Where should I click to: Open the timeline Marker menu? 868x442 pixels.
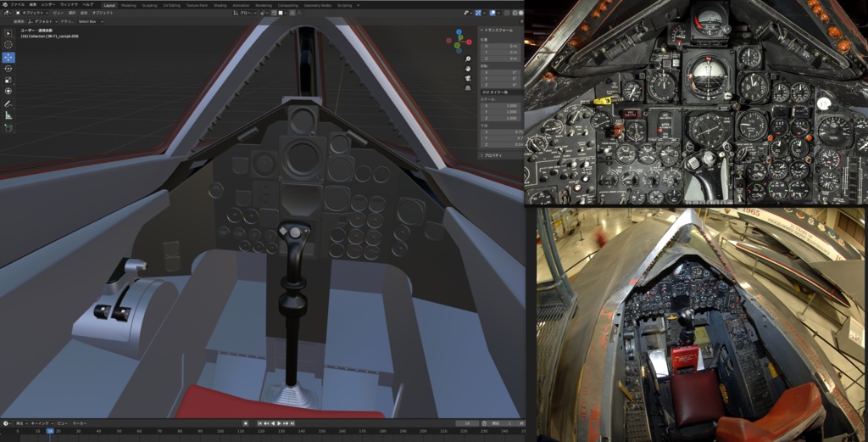pyautogui.click(x=80, y=423)
